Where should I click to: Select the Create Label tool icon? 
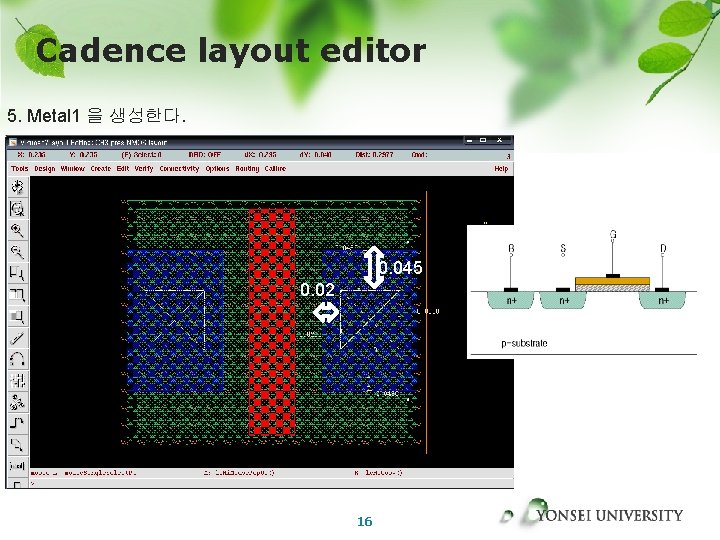[17, 466]
